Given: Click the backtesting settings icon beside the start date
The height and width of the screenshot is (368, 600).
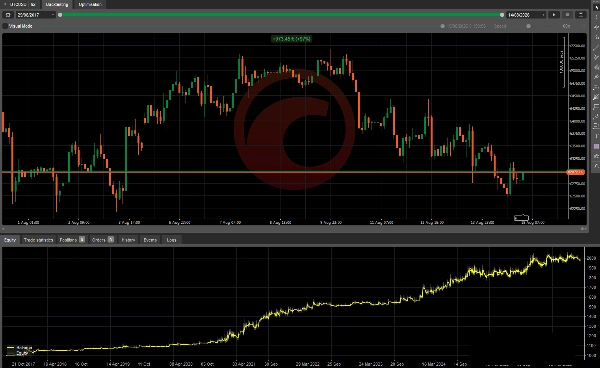Looking at the screenshot, I should 8,15.
